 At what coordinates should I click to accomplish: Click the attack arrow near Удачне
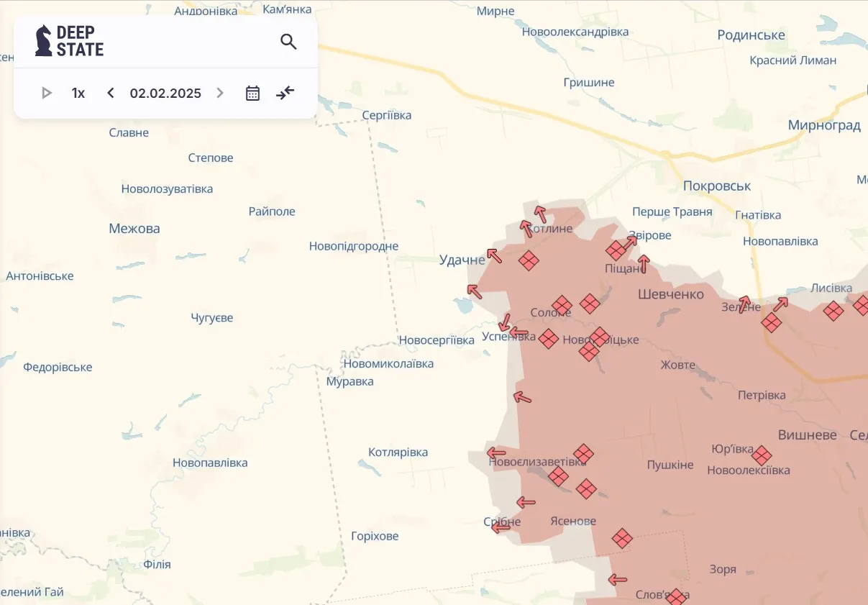coord(494,255)
